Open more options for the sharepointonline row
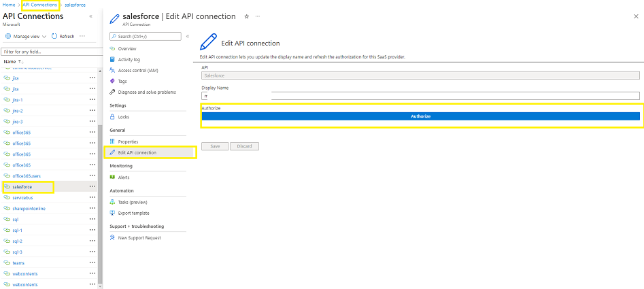644x289 pixels. tap(92, 209)
